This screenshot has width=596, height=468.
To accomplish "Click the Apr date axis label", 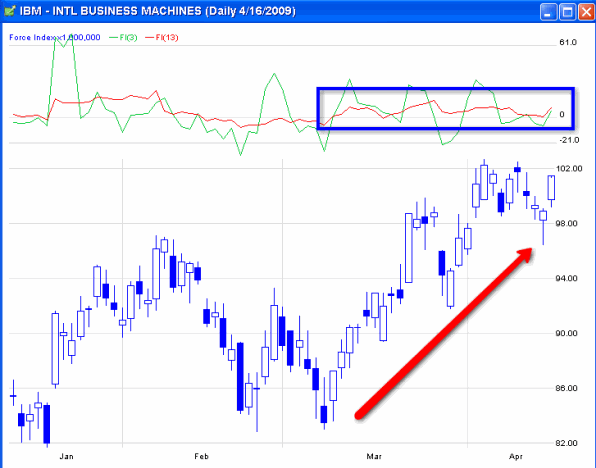I will tap(516, 456).
